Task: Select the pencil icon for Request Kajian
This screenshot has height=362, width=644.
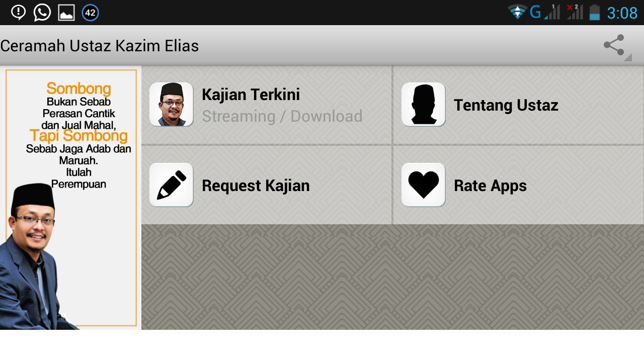Action: pos(172,185)
